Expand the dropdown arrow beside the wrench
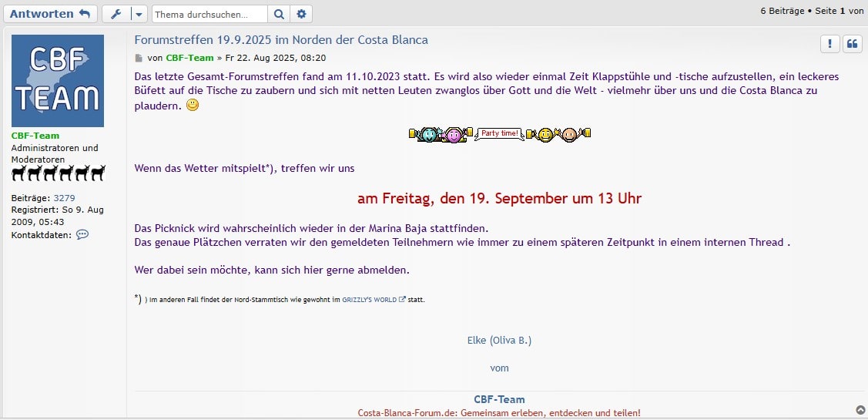Image resolution: width=868 pixels, height=420 pixels. point(139,14)
